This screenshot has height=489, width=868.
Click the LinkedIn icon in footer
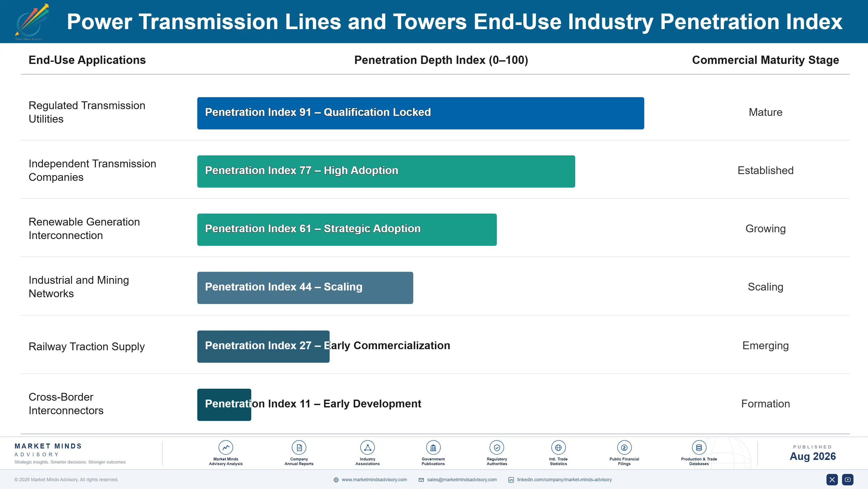pos(511,480)
